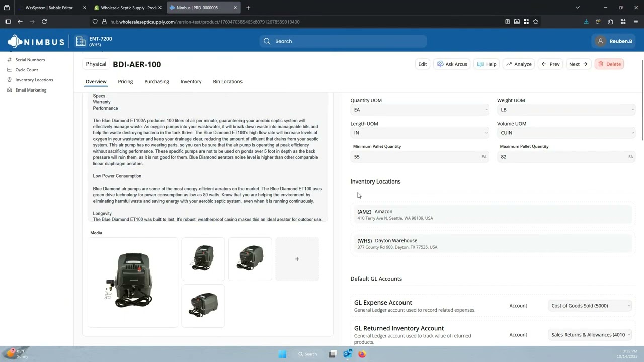Change the GL Returned Inventory Account dropdown
The image size is (644, 362).
coord(590,335)
